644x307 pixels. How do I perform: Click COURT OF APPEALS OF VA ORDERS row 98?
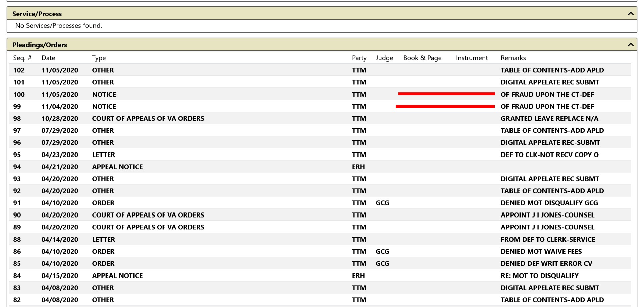pos(148,118)
